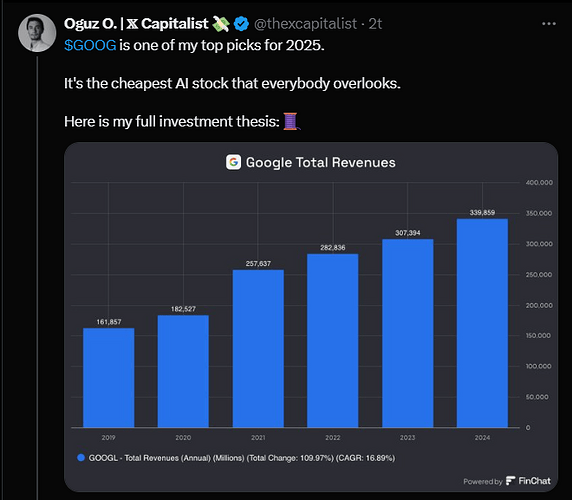
Task: Click the Google G logo icon
Action: tap(233, 162)
